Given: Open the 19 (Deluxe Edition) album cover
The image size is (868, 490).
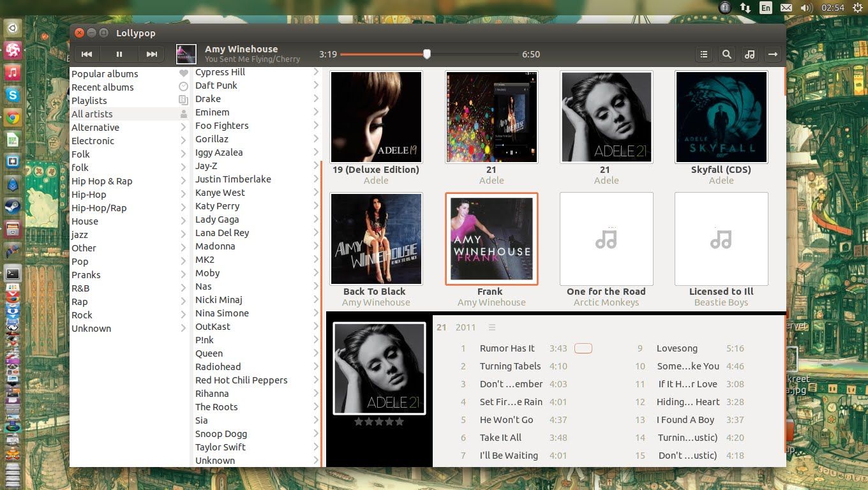Looking at the screenshot, I should pyautogui.click(x=377, y=117).
